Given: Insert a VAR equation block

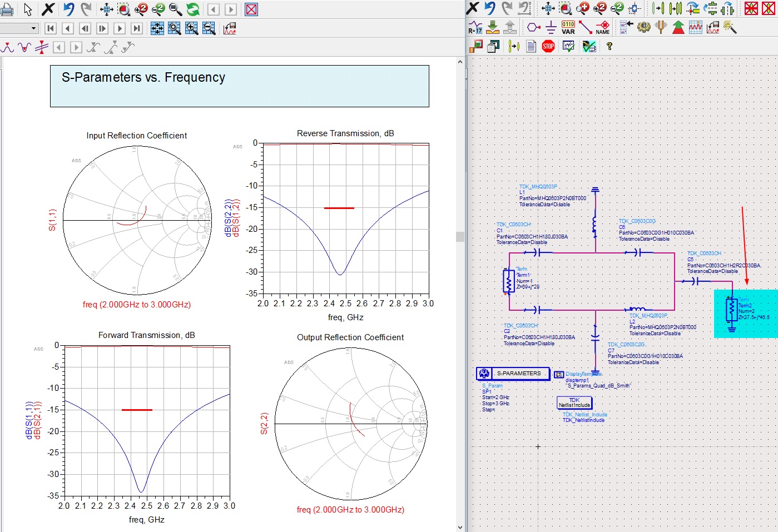Looking at the screenshot, I should coord(568,27).
